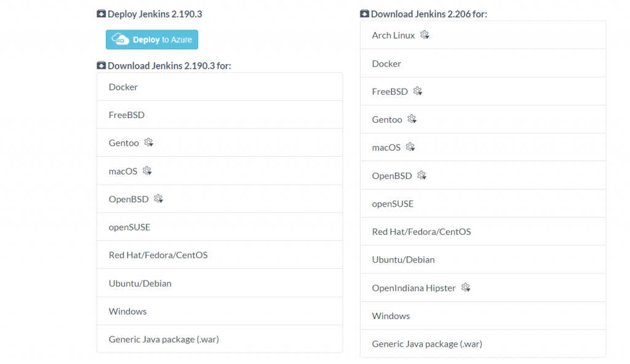630x364 pixels.
Task: Click gear icon beside macOS in 2.190.3 list
Action: (x=147, y=171)
